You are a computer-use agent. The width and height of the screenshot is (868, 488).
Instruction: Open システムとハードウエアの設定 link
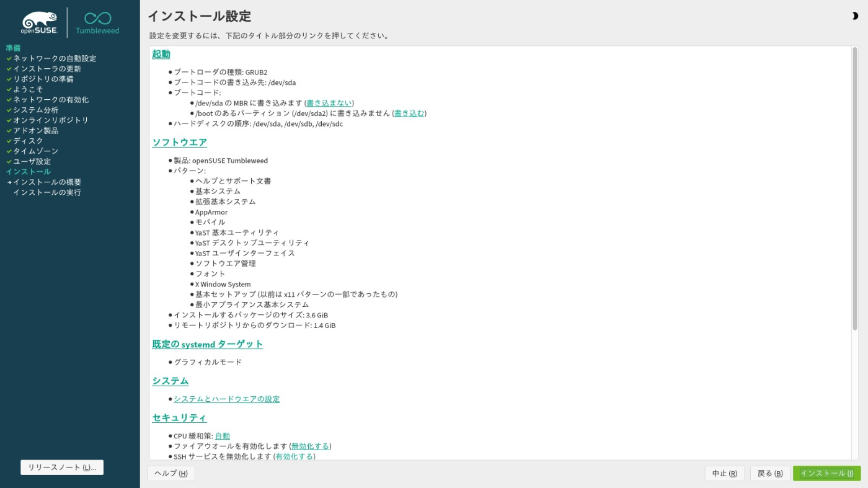click(x=227, y=399)
